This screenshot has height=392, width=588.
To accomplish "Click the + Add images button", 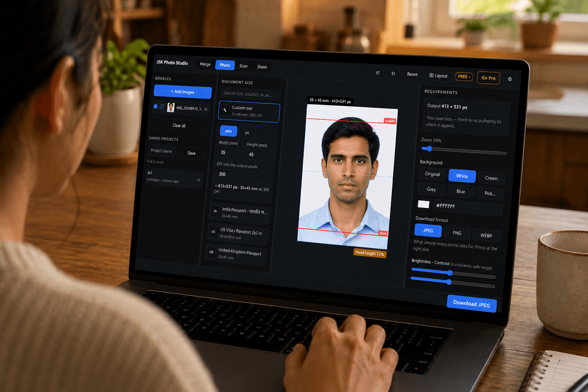I will click(x=183, y=92).
